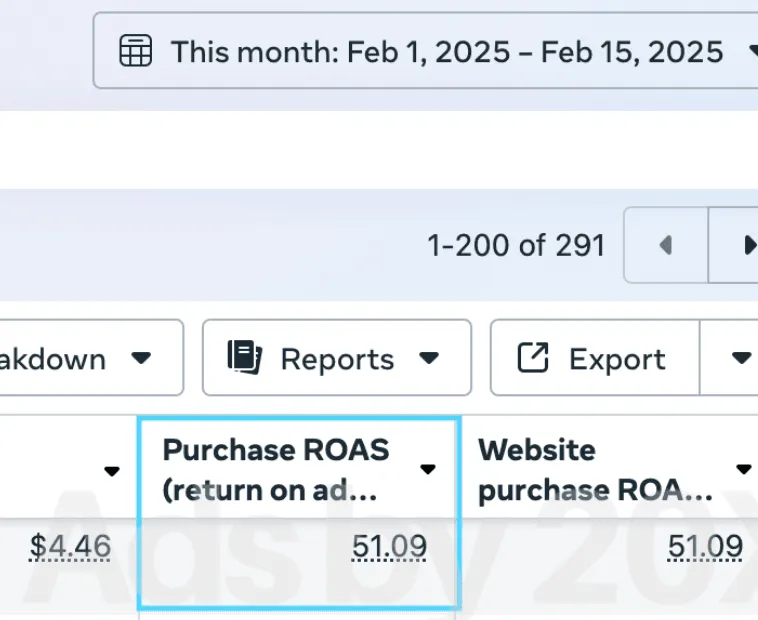The width and height of the screenshot is (758, 620).
Task: Click the $4.46 value link
Action: 70,547
